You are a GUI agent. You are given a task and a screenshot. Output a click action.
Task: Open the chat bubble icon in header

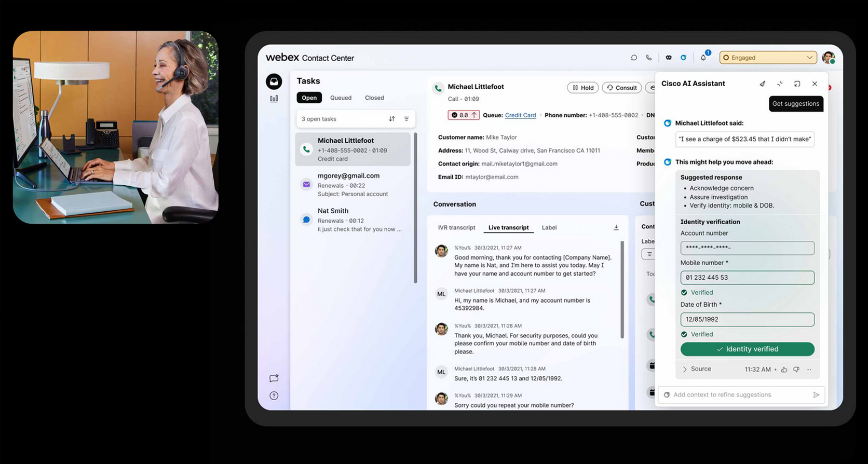(x=634, y=58)
